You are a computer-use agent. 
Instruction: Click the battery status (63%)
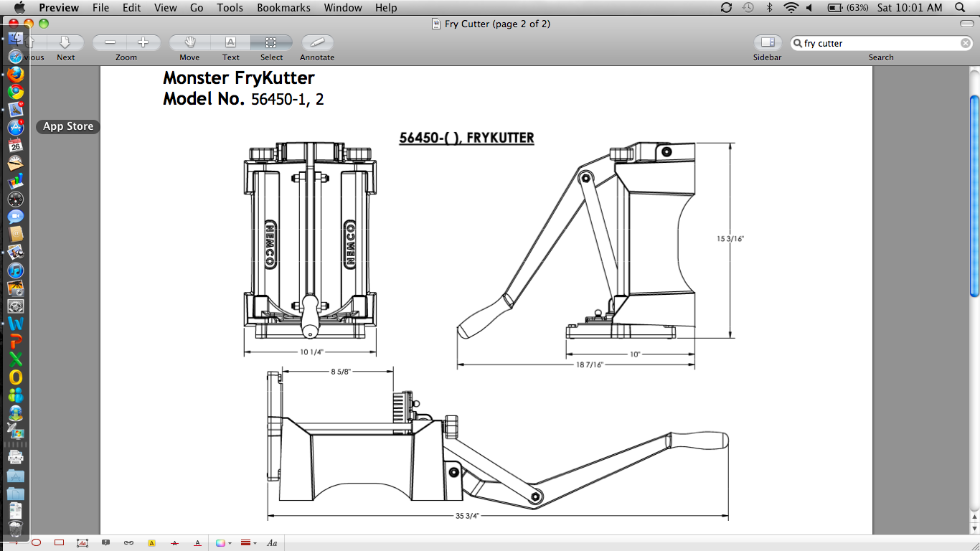click(847, 8)
